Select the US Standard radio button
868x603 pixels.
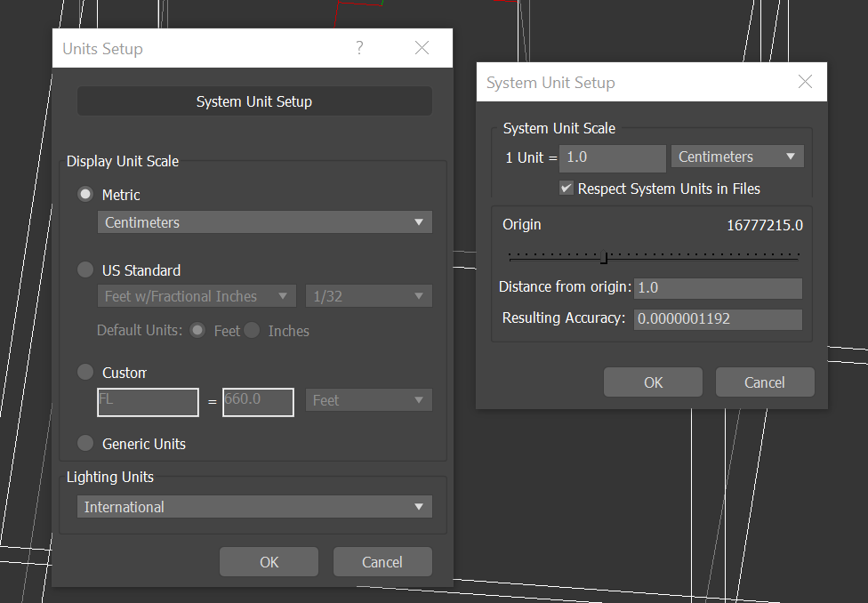85,269
